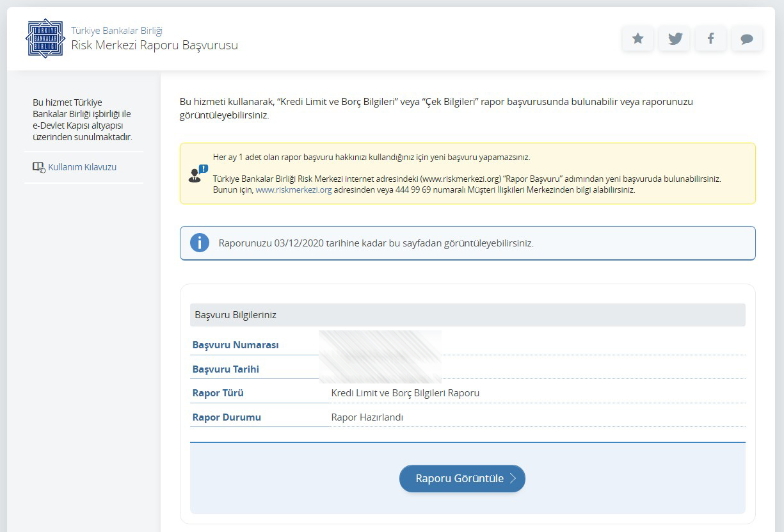The image size is (784, 532).
Task: Click the book icon beside Kullanım Kılavuzu
Action: [x=39, y=168]
